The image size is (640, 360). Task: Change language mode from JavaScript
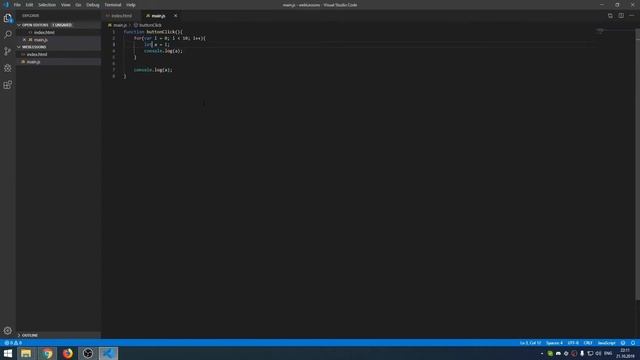(607, 343)
